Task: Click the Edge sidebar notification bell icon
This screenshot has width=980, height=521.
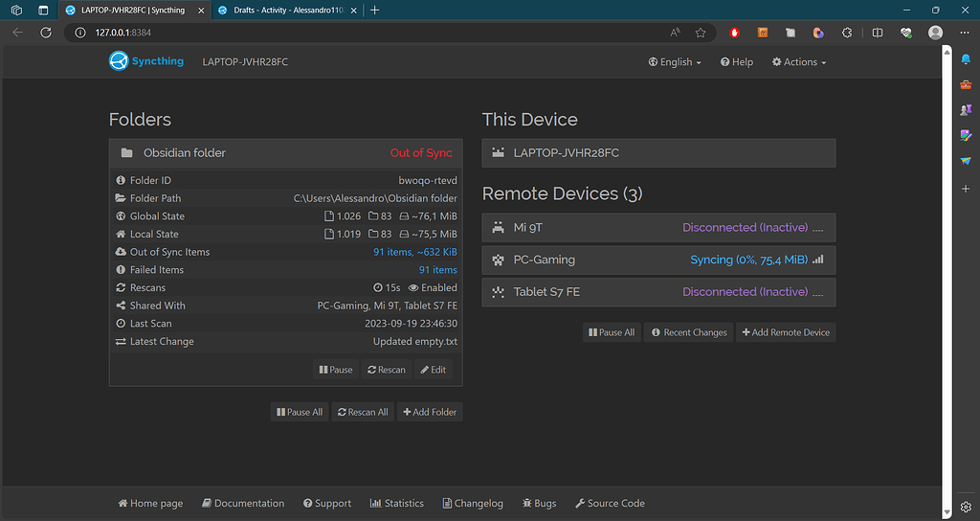Action: (966, 59)
